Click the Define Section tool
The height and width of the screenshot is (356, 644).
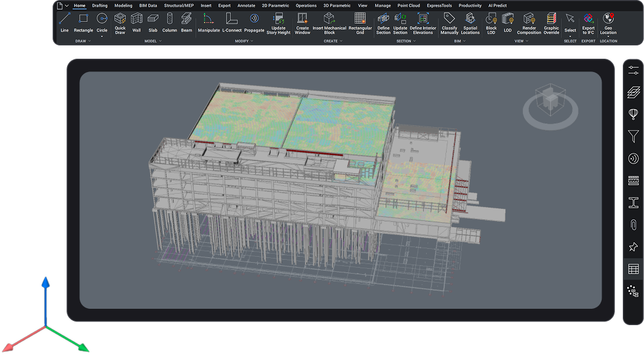click(x=383, y=24)
